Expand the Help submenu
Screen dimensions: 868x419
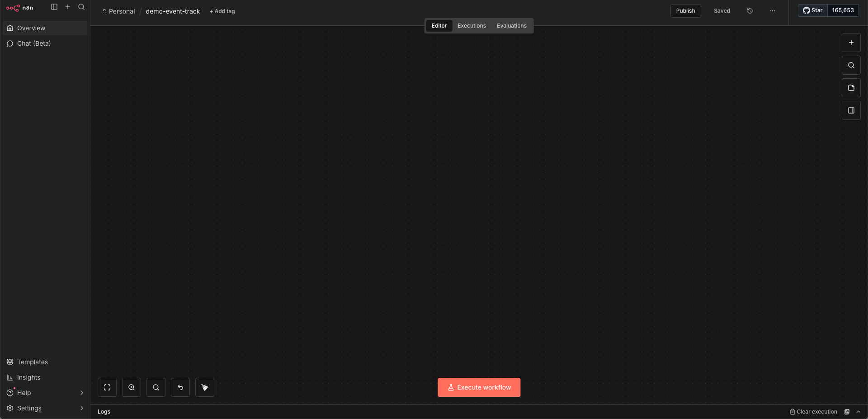coord(82,393)
